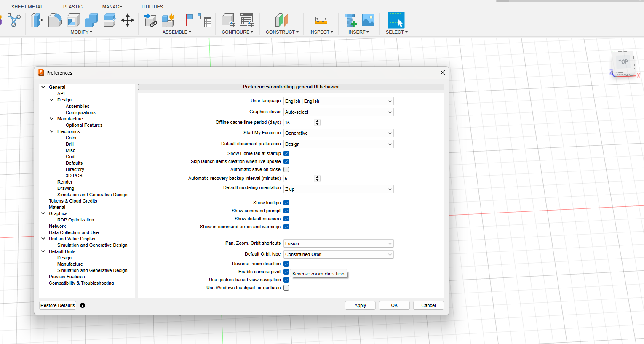
Task: Click the TOP face of the ViewCube
Action: click(623, 62)
